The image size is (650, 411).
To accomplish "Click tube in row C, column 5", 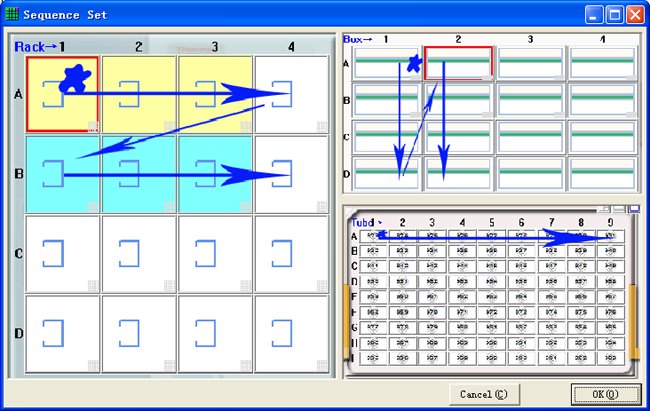I will (492, 267).
